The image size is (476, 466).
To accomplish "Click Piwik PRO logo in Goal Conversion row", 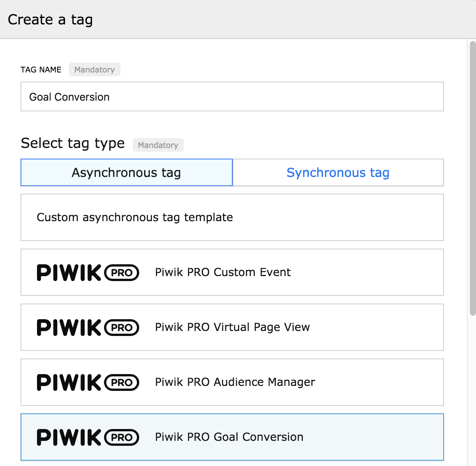I will [88, 437].
